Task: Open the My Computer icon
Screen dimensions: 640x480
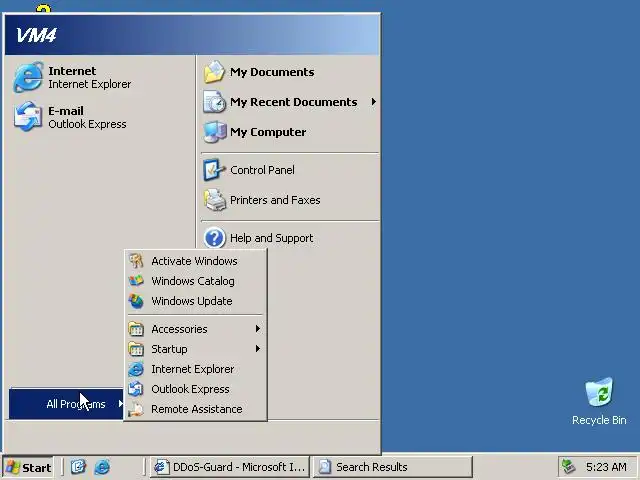Action: click(214, 132)
